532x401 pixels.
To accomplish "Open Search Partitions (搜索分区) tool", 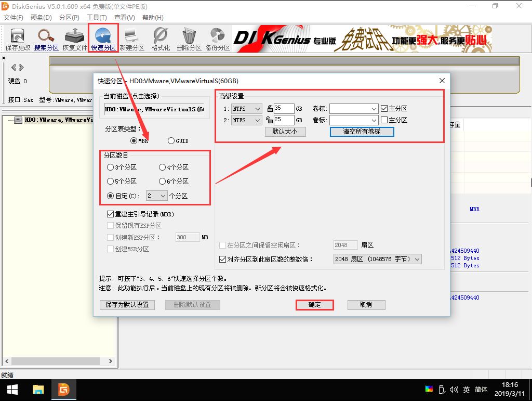I will 46,40.
